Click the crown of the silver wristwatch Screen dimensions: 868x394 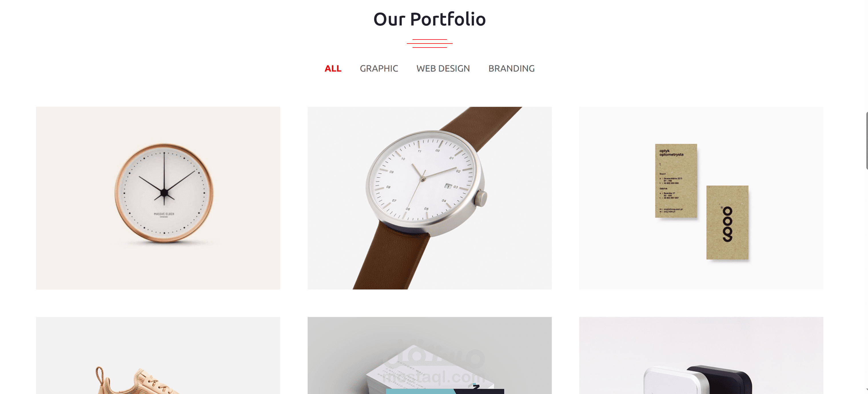(x=481, y=198)
